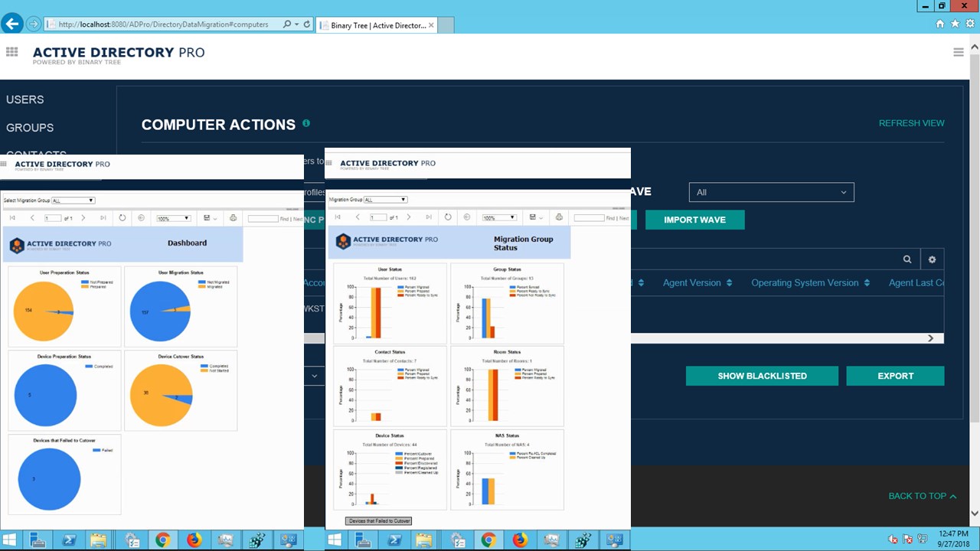This screenshot has width=980, height=551.
Task: Click the find text field in Migration Group Status report
Action: point(589,217)
